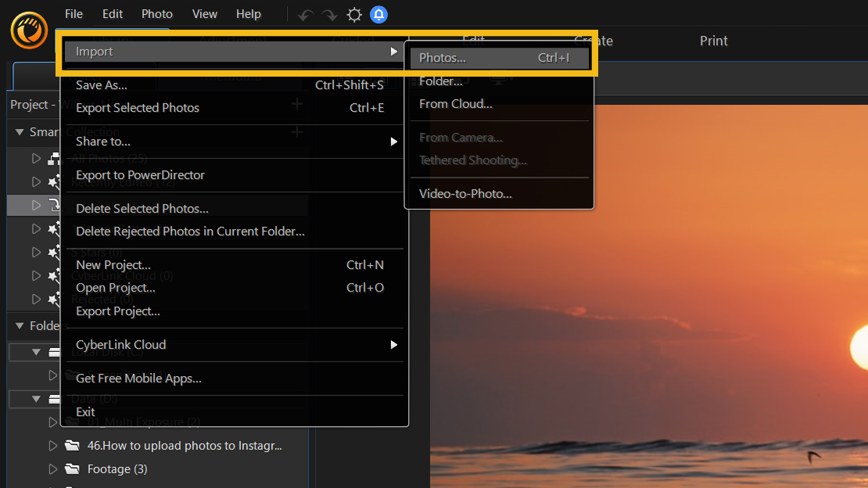Screen dimensions: 868x488
Task: Collapse the Smart Collection section
Action: point(20,132)
